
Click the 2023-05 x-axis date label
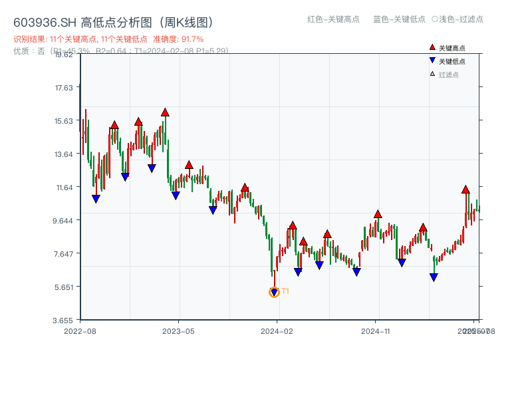(178, 331)
